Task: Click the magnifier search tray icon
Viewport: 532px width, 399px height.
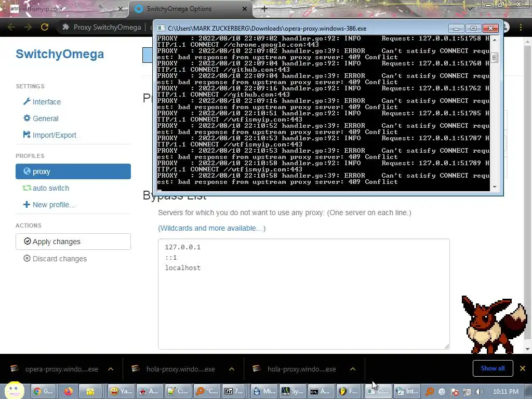Action: [430, 392]
